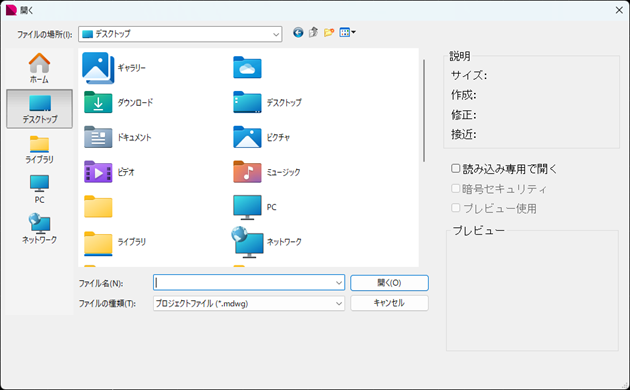This screenshot has width=630, height=390.
Task: Click the 開く(O) button
Action: click(389, 283)
